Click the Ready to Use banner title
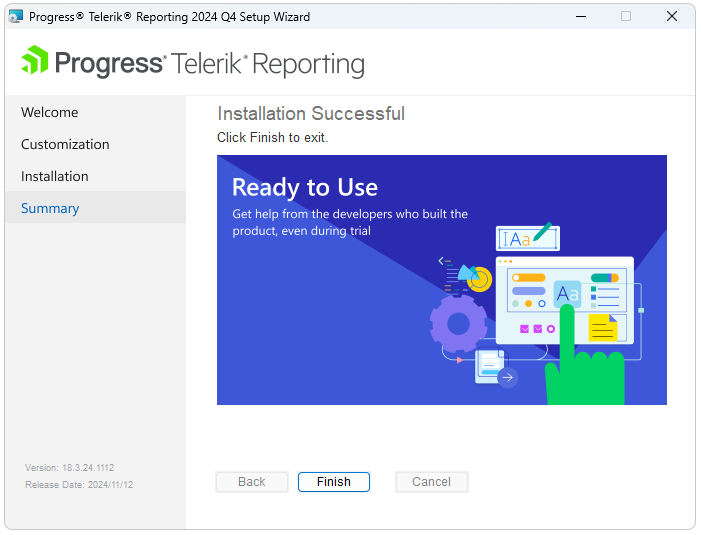Viewport: 701px width, 535px height. pos(305,187)
